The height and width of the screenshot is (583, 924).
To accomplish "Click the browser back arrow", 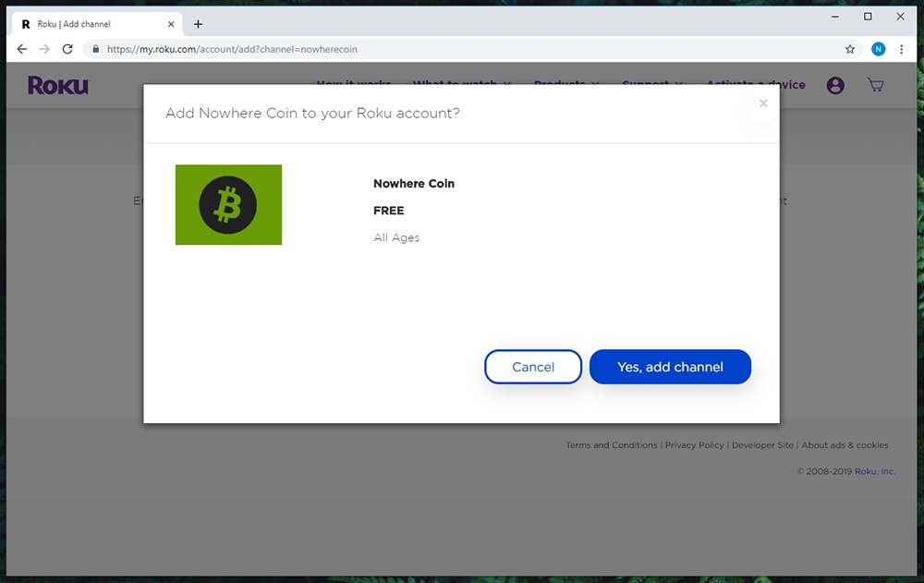I will click(22, 49).
